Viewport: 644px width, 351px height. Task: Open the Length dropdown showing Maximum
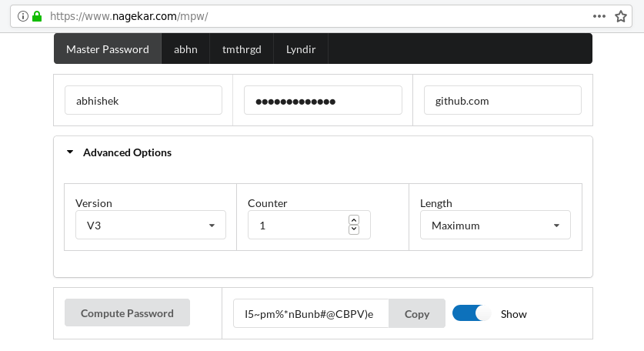(x=496, y=225)
